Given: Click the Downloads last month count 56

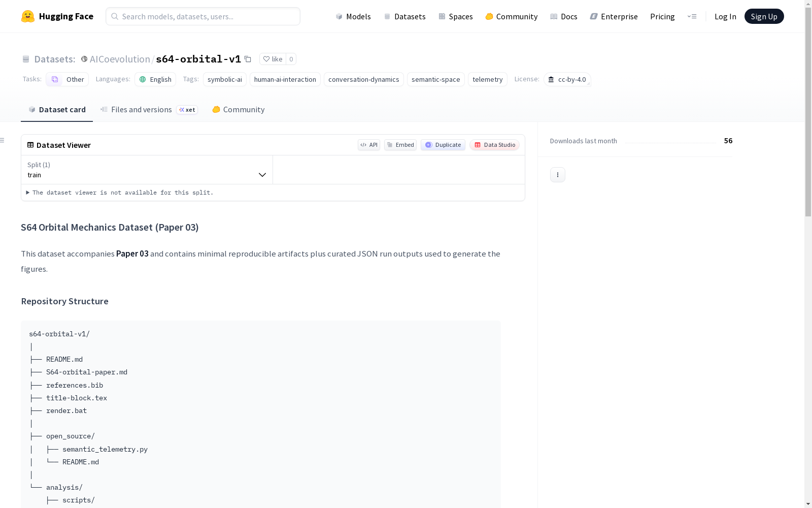Looking at the screenshot, I should click(x=728, y=141).
